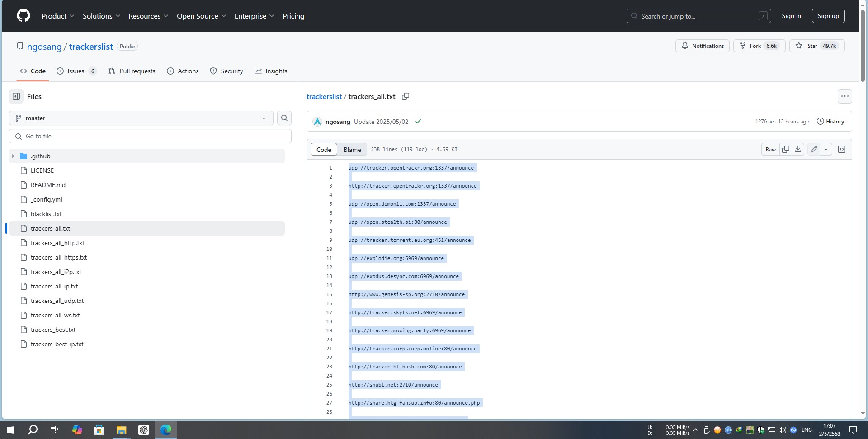View file History
The height and width of the screenshot is (439, 868).
pos(830,122)
